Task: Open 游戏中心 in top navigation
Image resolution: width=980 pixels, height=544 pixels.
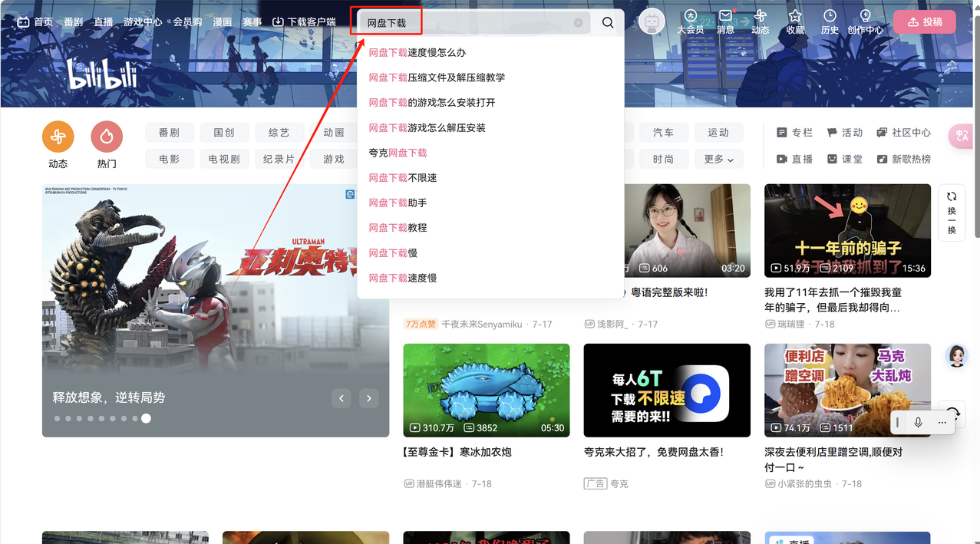Action: [143, 22]
